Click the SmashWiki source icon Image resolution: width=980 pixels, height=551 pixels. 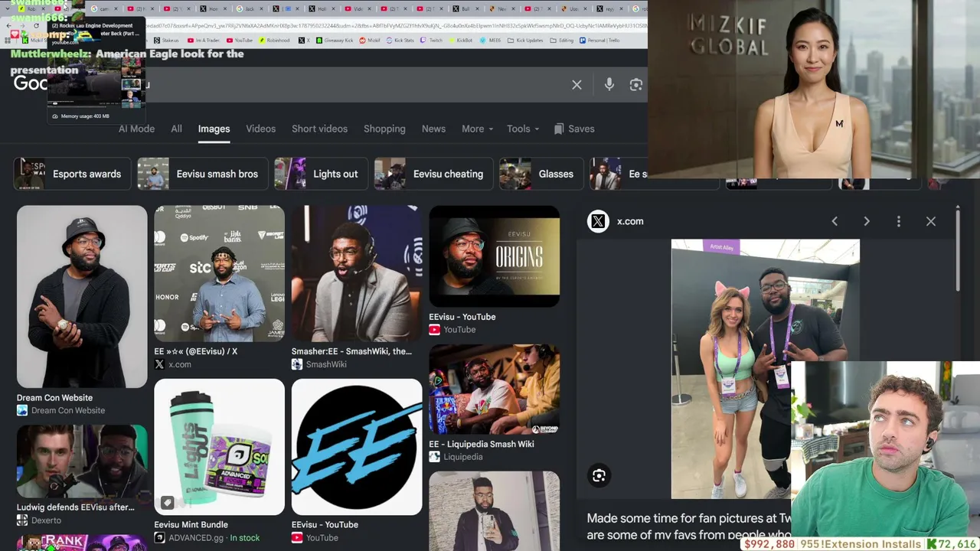point(297,364)
